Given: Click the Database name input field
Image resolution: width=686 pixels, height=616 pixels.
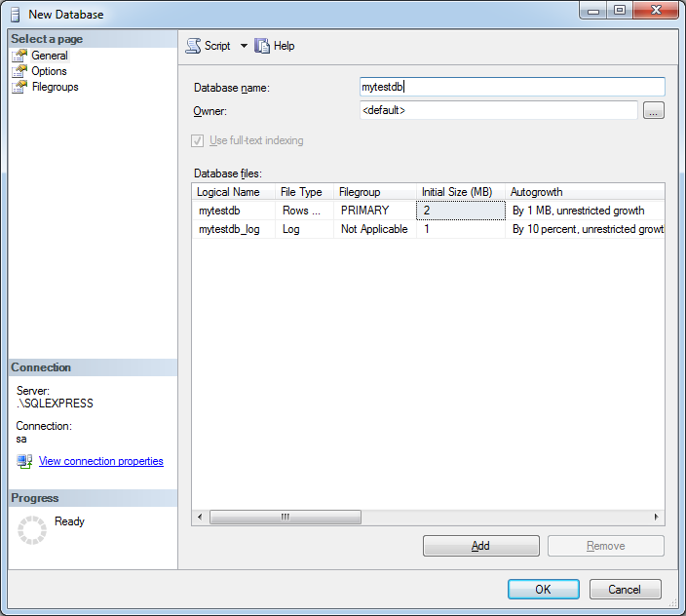Looking at the screenshot, I should 513,87.
